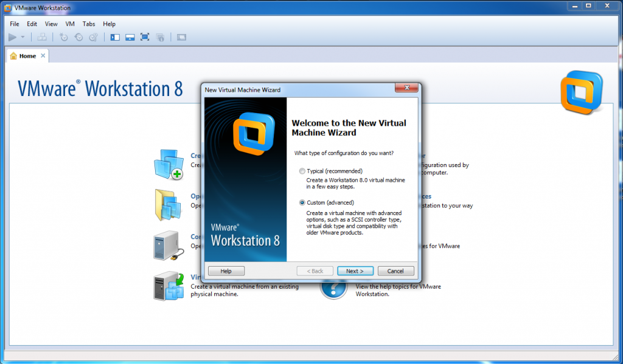
Task: Click the Send Ctrl+Alt+Del toolbar icon
Action: point(42,37)
